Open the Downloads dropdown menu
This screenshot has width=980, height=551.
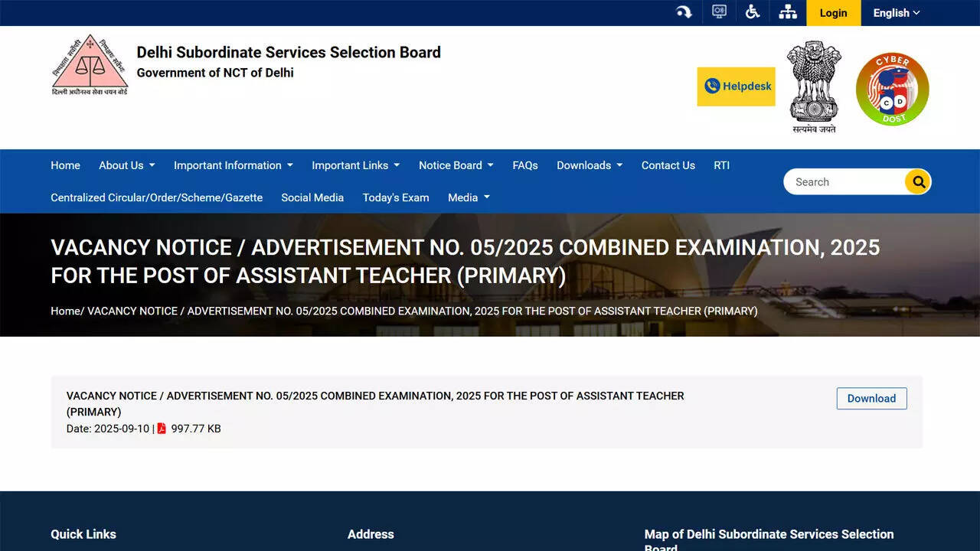(589, 165)
